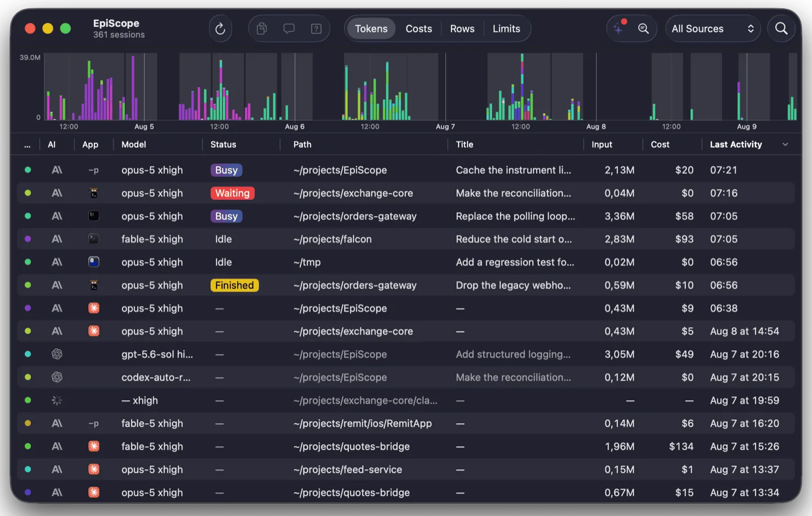Image resolution: width=812 pixels, height=516 pixels.
Task: Click the terminal icon in the ~/projects/falcon row
Action: [94, 239]
